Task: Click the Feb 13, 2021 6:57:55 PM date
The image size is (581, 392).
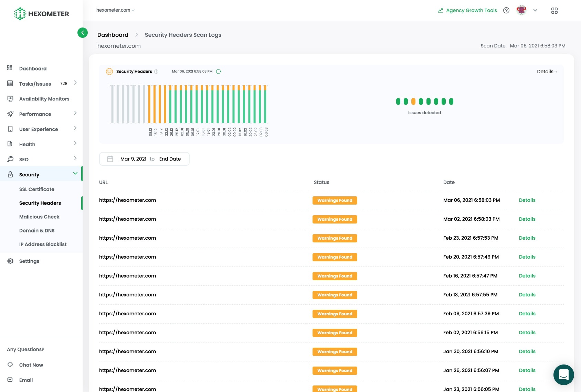Action: click(470, 295)
